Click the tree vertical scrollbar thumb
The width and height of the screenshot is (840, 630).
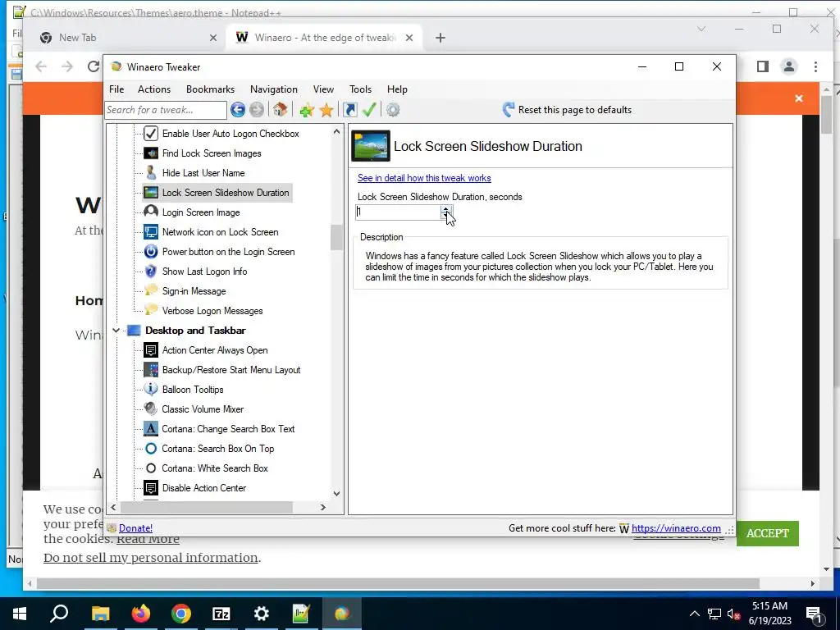336,237
